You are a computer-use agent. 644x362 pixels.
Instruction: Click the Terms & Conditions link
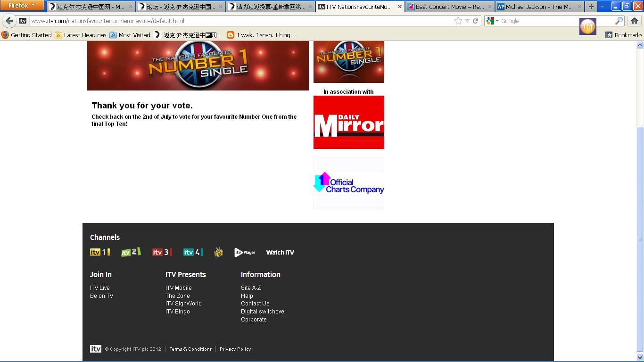[190, 349]
